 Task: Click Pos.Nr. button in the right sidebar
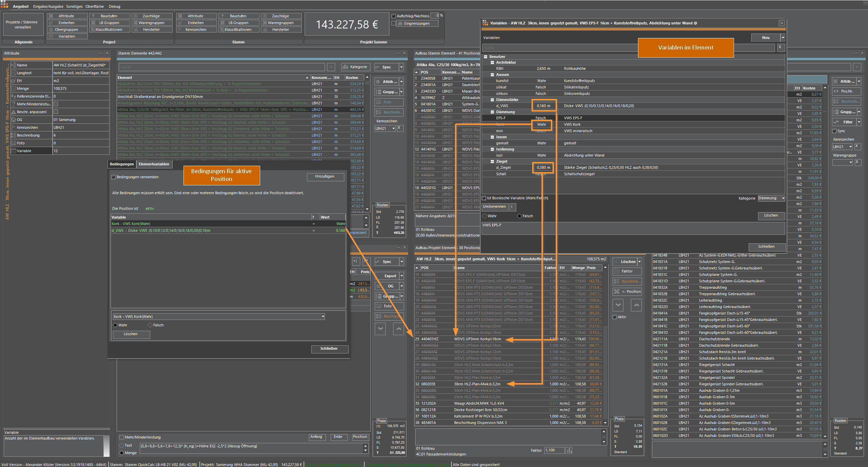point(847,91)
